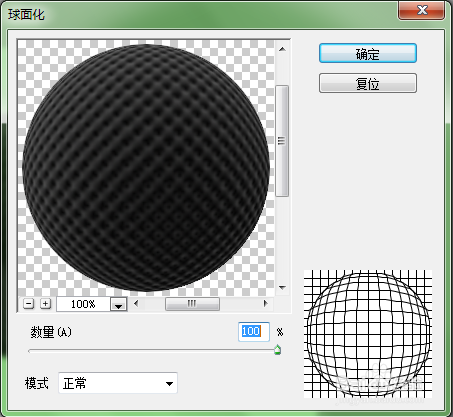453x417 pixels.
Task: Click the 复位 button
Action: [368, 83]
